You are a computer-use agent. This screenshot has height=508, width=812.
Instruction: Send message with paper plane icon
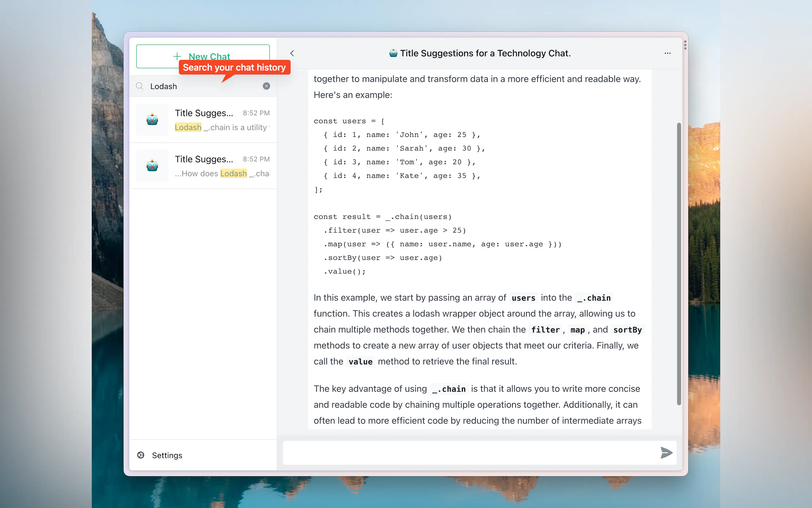(x=666, y=453)
